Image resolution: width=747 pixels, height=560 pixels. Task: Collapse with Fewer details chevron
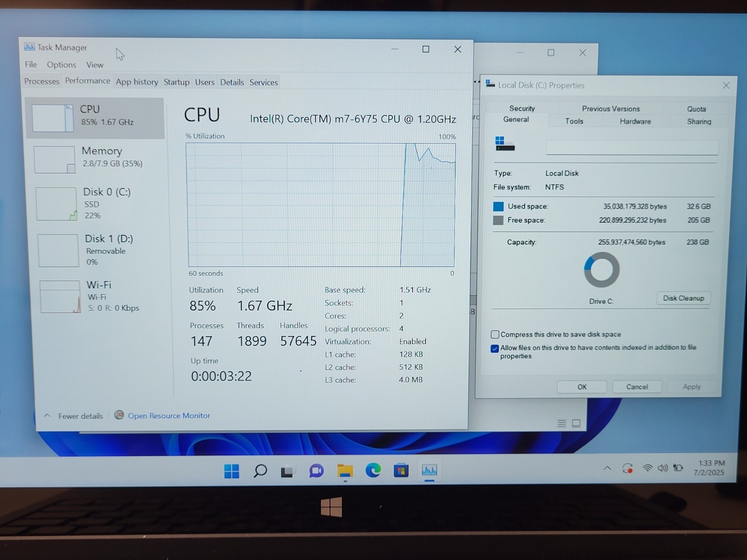click(x=47, y=415)
